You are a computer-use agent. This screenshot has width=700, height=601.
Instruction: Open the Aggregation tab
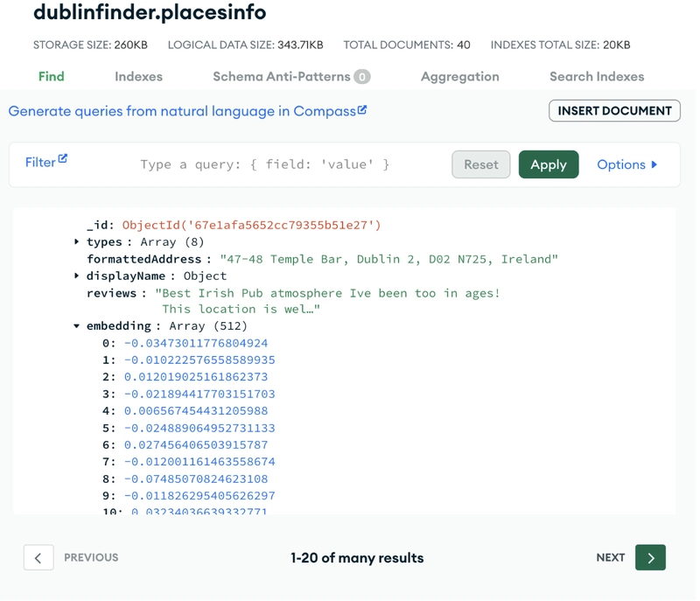(x=460, y=77)
